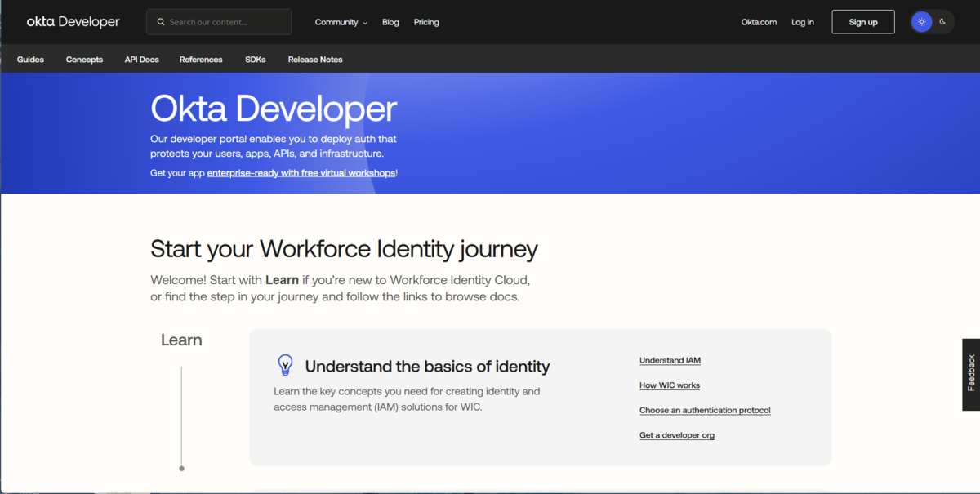
Task: Switch to light theme sun icon
Action: point(921,22)
